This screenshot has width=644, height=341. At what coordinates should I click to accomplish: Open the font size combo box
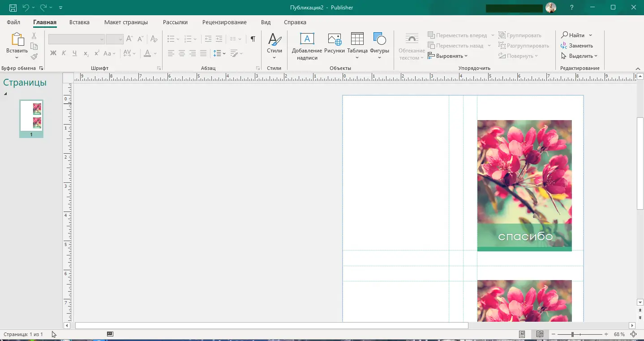pyautogui.click(x=115, y=39)
